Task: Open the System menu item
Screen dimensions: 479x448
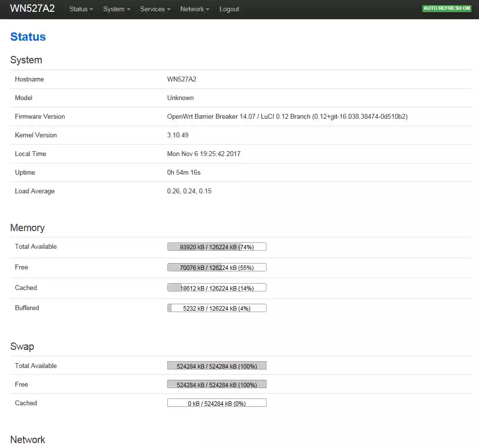Action: point(116,9)
